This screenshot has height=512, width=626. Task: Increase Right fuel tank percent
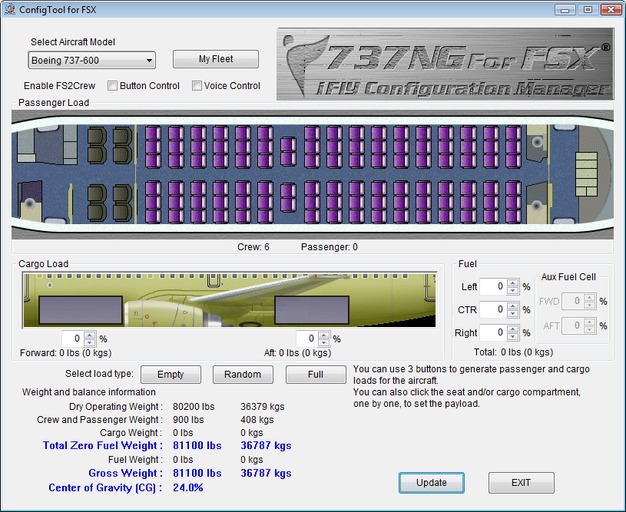click(x=513, y=329)
